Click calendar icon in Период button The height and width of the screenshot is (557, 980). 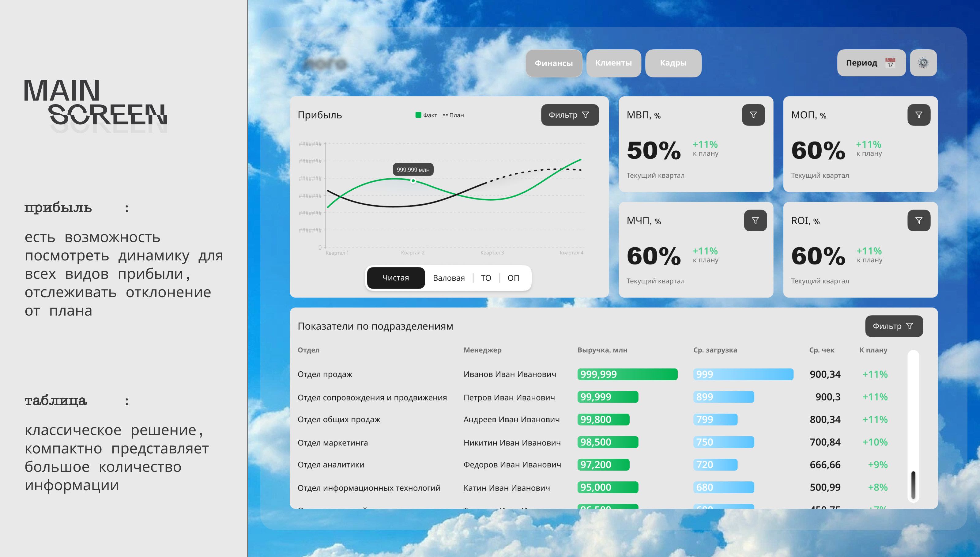[890, 63]
